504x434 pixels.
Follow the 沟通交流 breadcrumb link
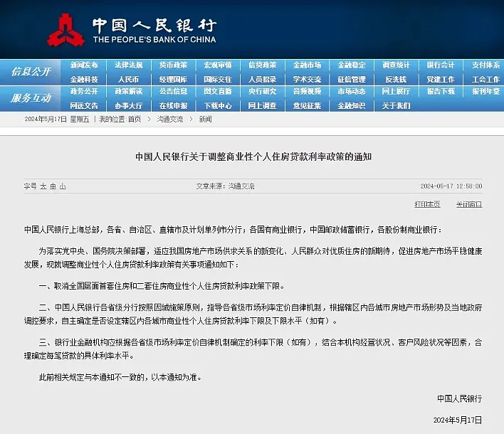point(170,120)
